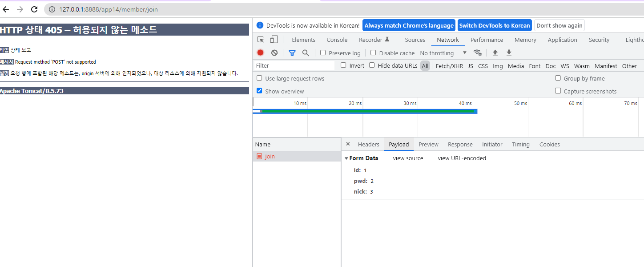Viewport: 644px width, 267px height.
Task: Toggle the device toolbar icon
Action: [274, 40]
